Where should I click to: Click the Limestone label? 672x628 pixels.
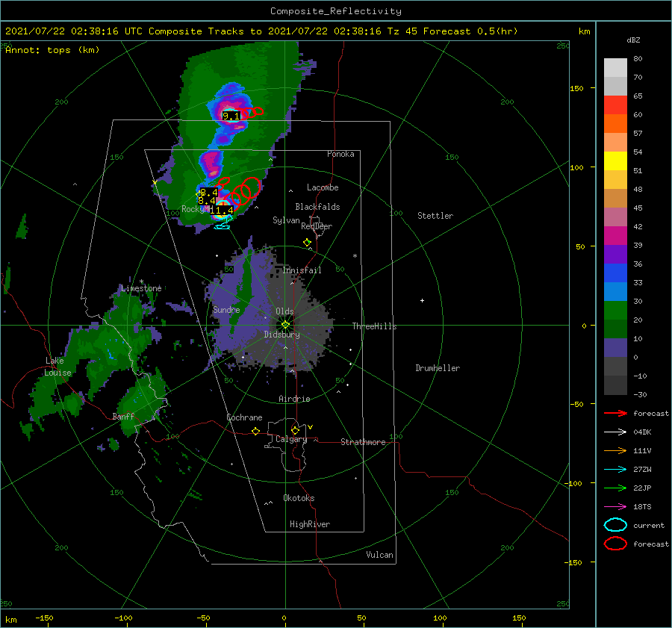[141, 288]
